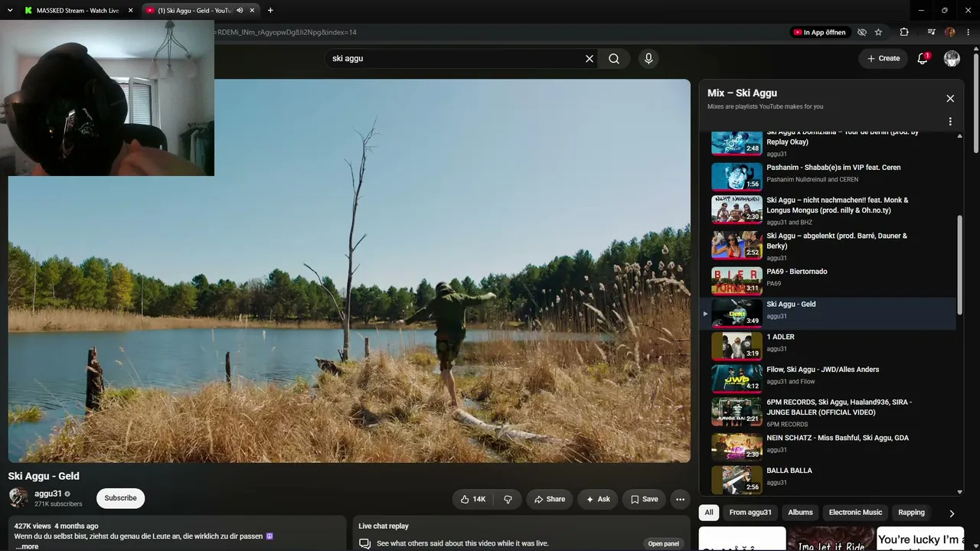Save the video to a playlist

(x=644, y=499)
